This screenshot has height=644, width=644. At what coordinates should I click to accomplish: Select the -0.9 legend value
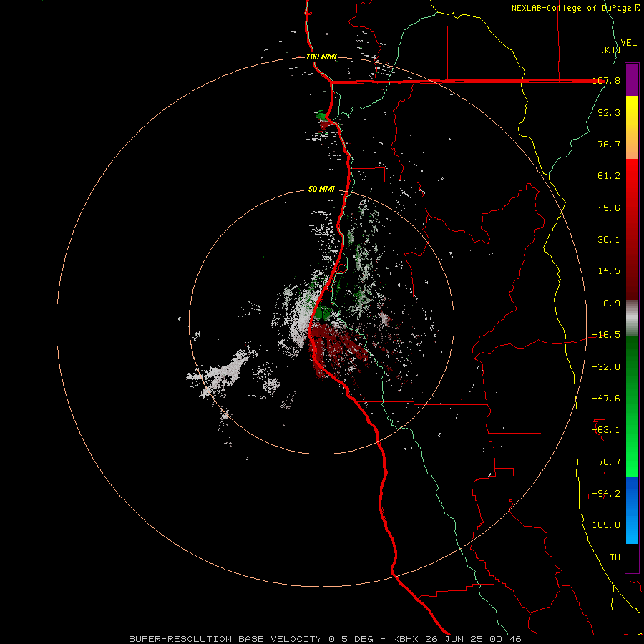point(609,303)
